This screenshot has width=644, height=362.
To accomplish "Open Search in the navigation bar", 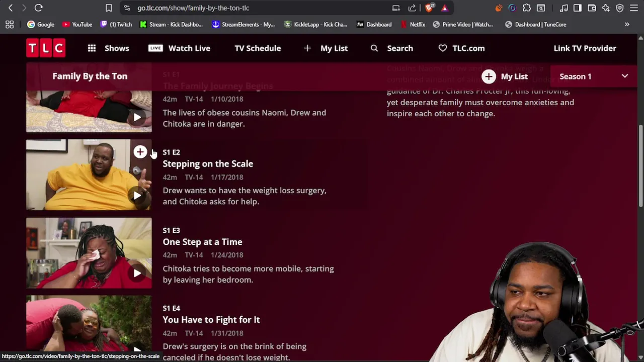I will 391,48.
